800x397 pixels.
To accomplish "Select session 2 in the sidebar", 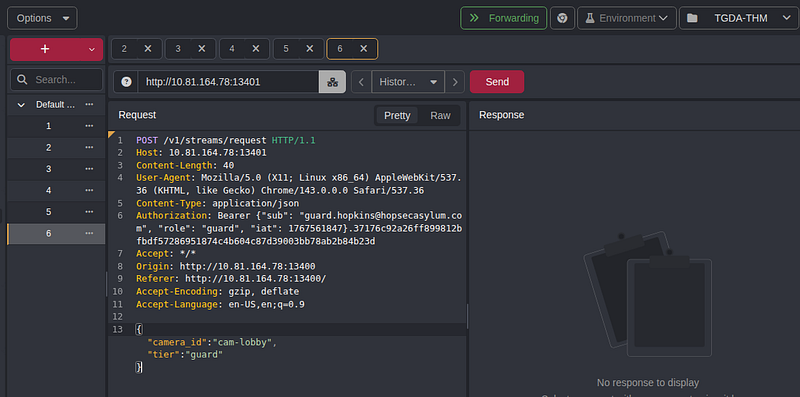I will tap(48, 147).
